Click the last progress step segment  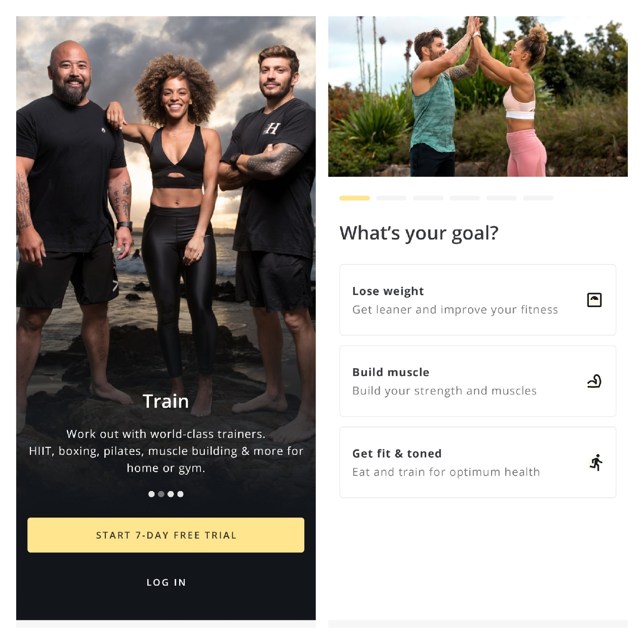point(538,198)
